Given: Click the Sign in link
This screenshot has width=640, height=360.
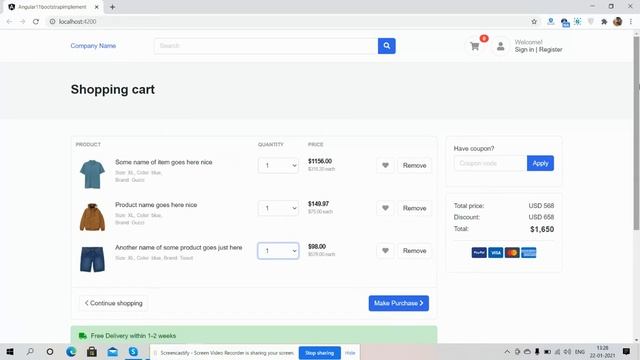Looking at the screenshot, I should [x=524, y=50].
